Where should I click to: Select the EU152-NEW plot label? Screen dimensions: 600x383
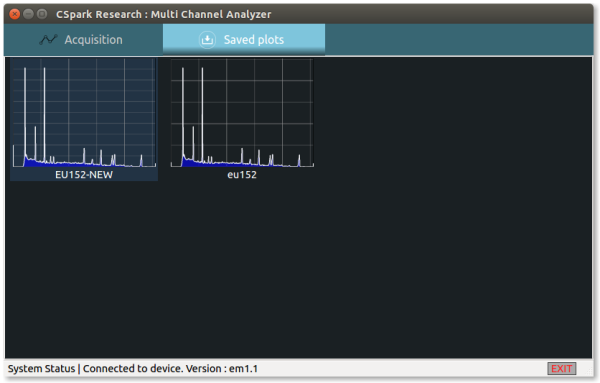tap(84, 175)
